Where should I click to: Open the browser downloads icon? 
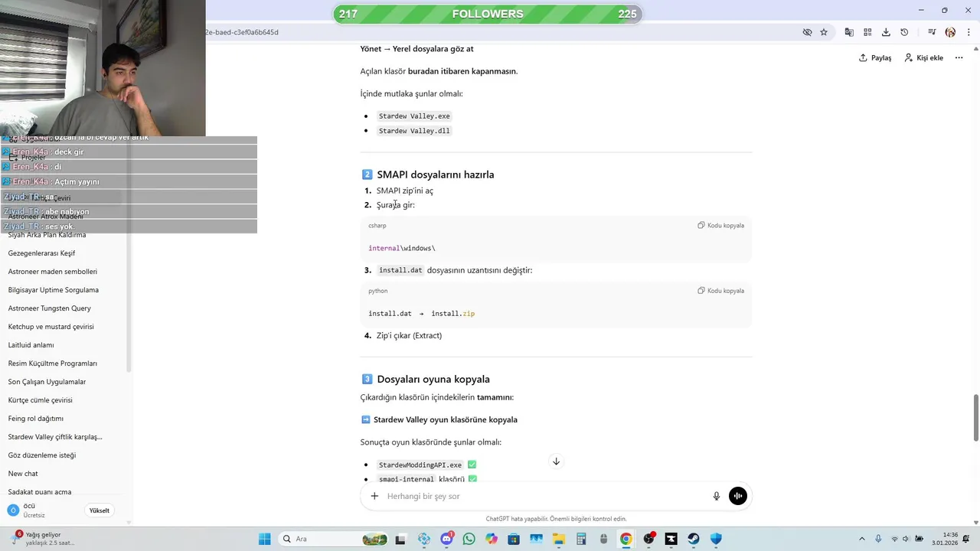point(886,32)
